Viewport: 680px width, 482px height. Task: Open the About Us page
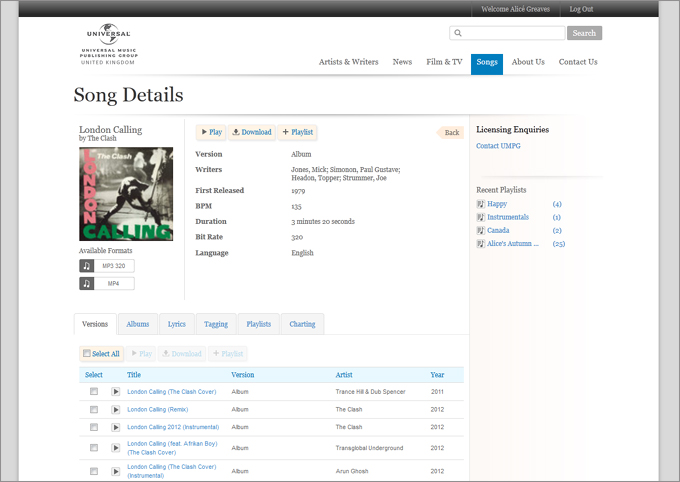click(x=528, y=62)
